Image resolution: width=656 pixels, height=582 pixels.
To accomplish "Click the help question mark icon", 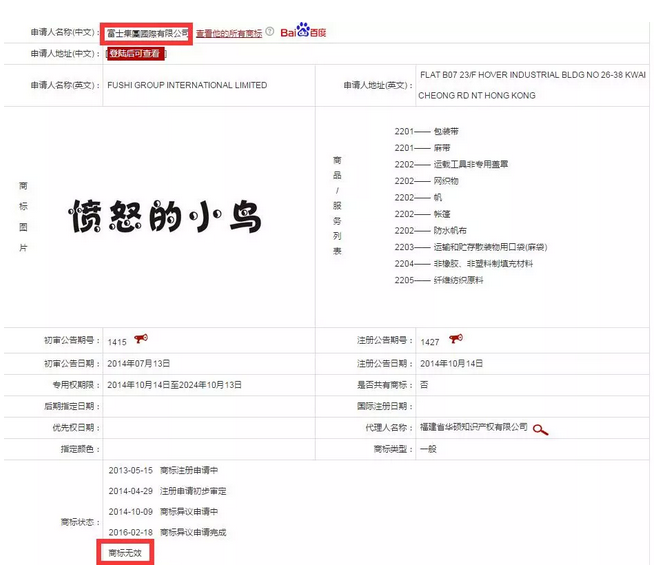I will tap(270, 32).
